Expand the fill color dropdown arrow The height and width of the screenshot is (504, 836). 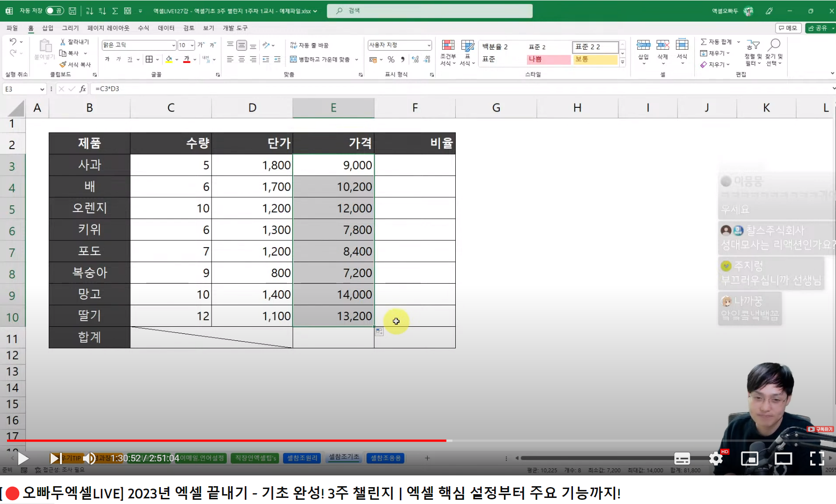click(177, 60)
